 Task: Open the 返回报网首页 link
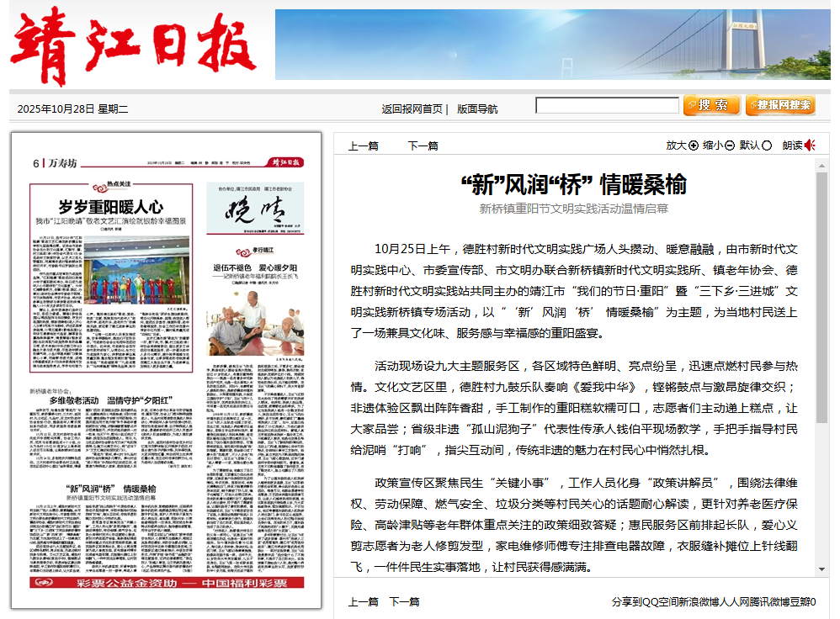(412, 109)
